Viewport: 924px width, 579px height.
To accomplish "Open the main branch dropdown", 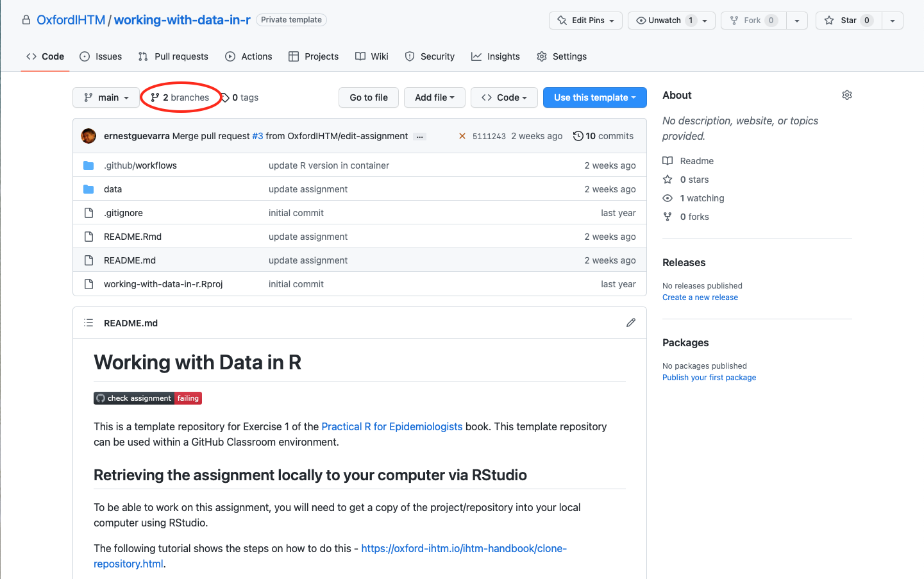I will pos(106,97).
